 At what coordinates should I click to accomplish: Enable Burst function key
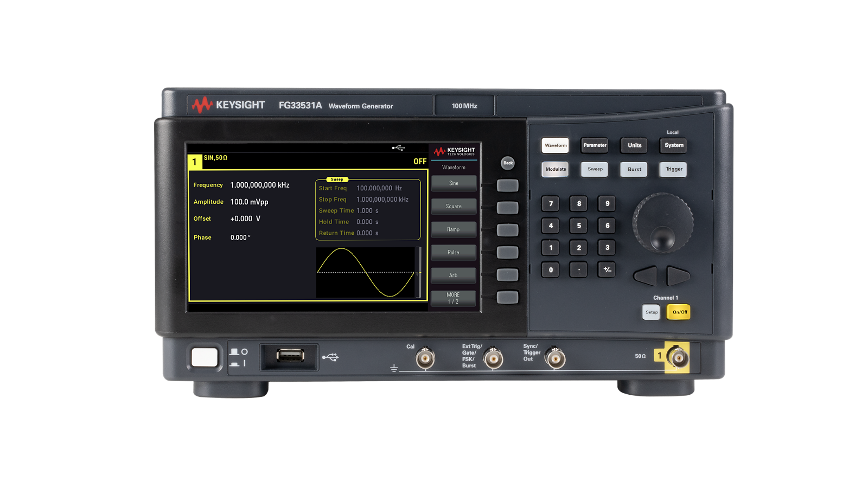(634, 169)
